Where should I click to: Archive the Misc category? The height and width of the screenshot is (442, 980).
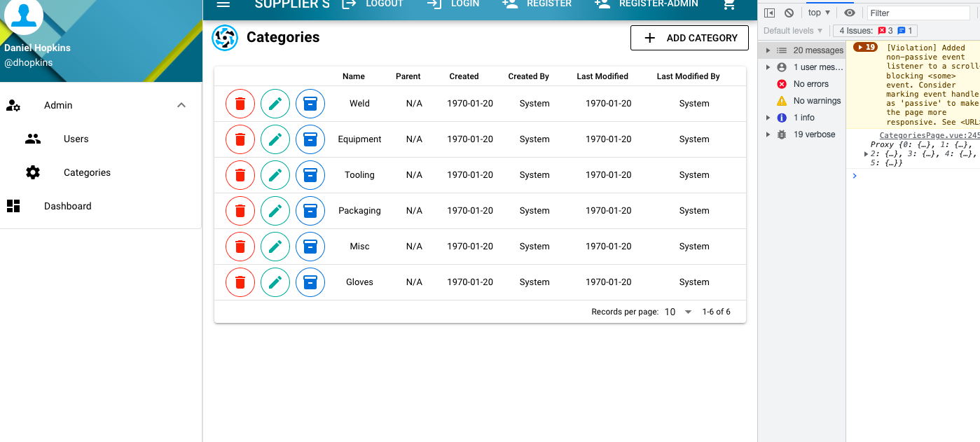[x=310, y=247]
